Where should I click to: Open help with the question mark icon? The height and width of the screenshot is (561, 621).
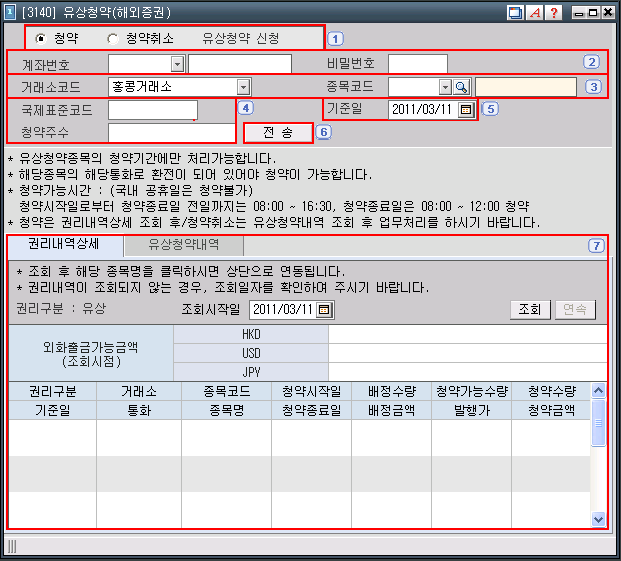coord(554,12)
